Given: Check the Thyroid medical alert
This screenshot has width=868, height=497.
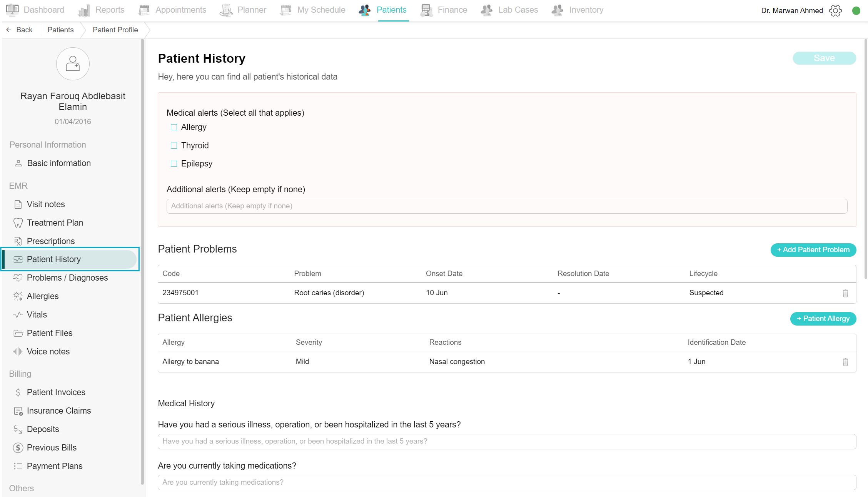Looking at the screenshot, I should 174,146.
